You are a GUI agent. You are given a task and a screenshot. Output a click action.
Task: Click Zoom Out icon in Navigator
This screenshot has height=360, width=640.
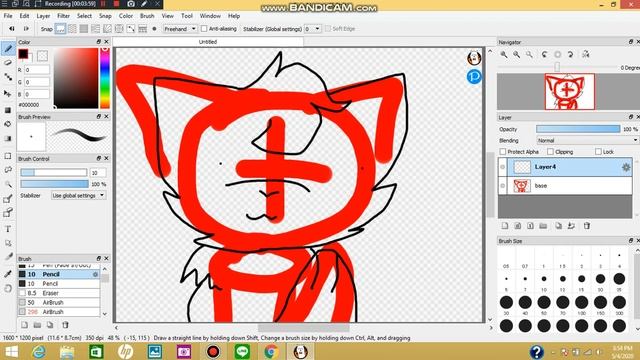(x=517, y=54)
